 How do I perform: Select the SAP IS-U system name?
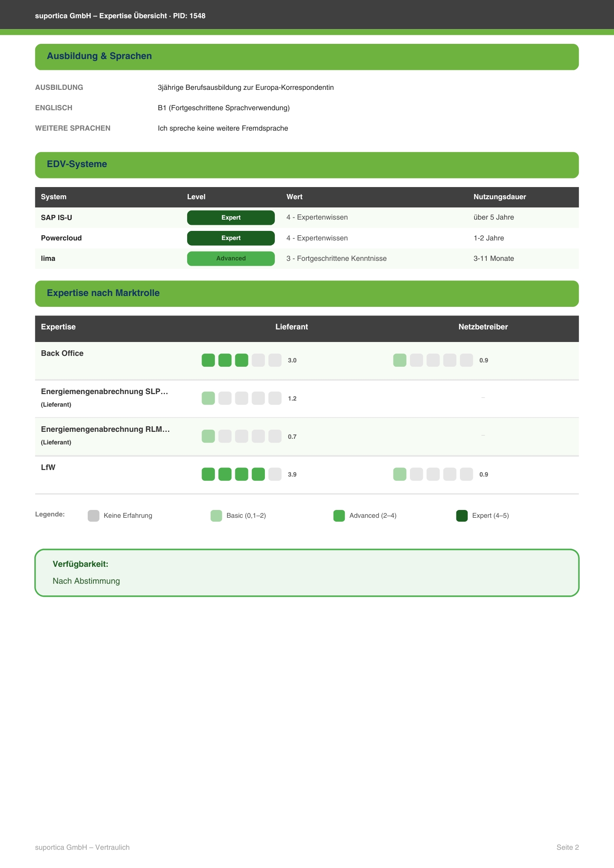click(x=56, y=217)
